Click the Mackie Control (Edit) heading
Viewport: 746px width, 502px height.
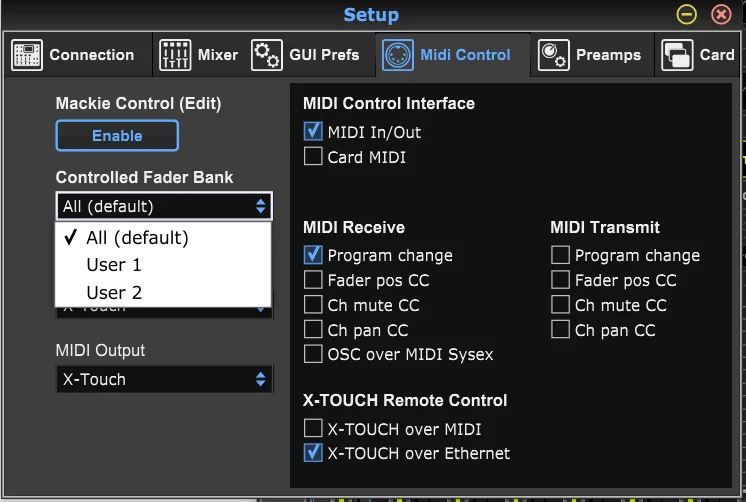tap(138, 104)
